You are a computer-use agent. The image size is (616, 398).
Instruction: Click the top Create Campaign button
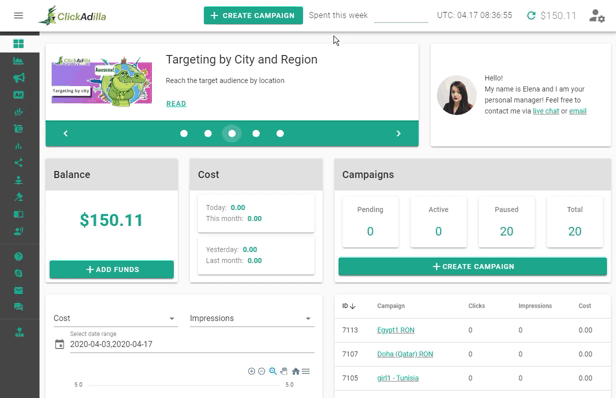(x=253, y=15)
